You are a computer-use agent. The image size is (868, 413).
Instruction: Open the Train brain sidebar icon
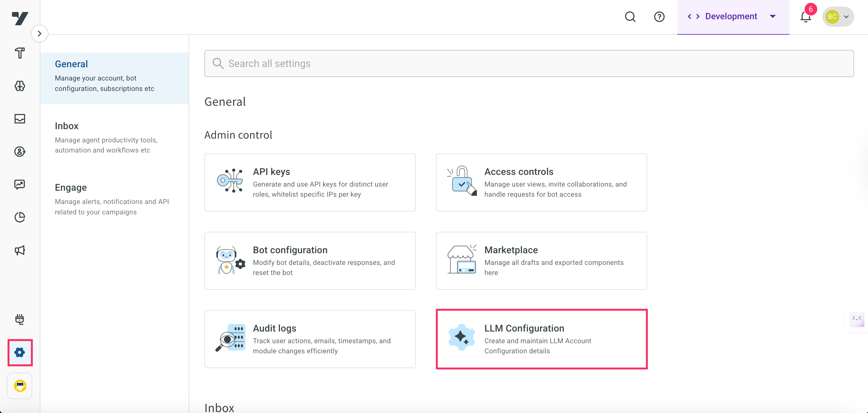tap(20, 86)
